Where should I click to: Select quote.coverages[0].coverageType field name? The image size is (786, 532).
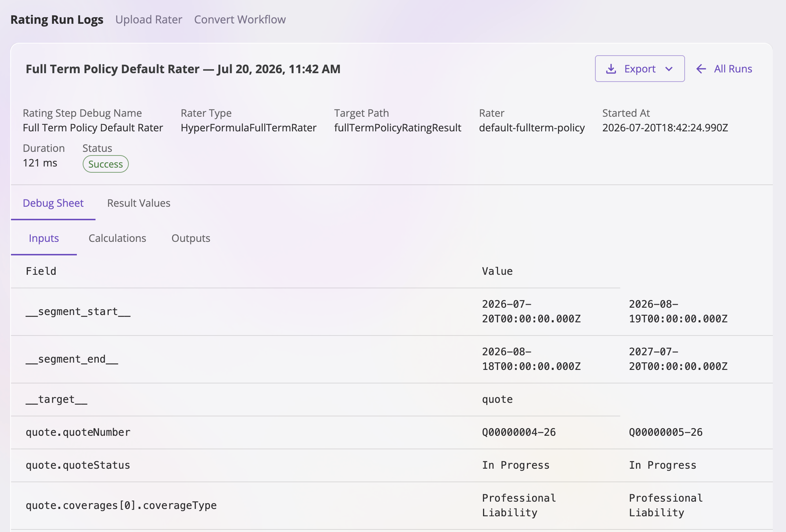[x=121, y=505]
